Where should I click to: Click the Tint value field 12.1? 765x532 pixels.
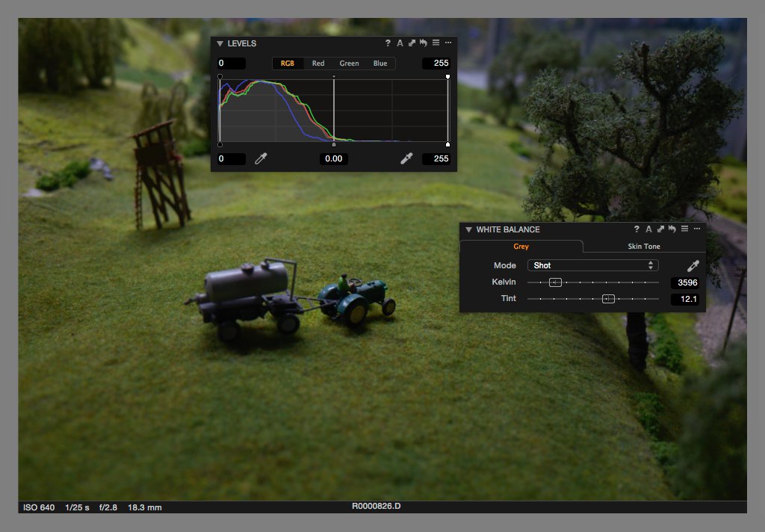tap(685, 299)
